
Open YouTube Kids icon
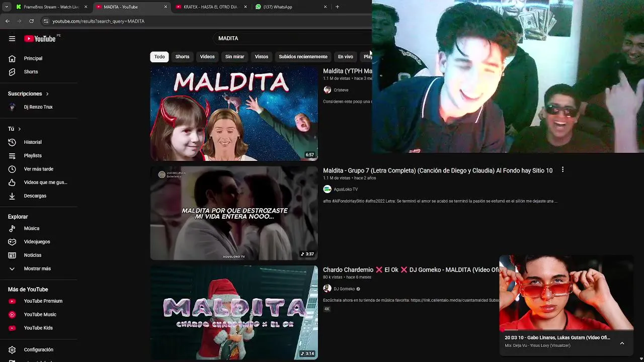[12, 328]
